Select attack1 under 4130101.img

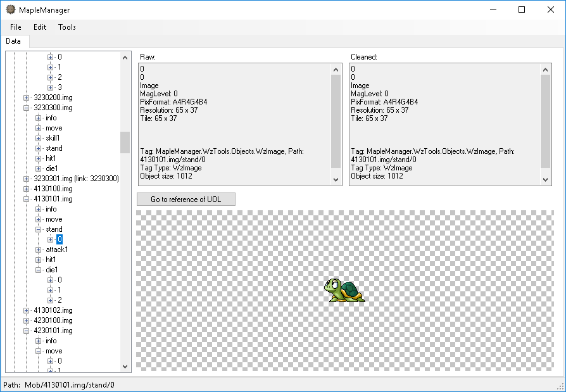click(57, 250)
